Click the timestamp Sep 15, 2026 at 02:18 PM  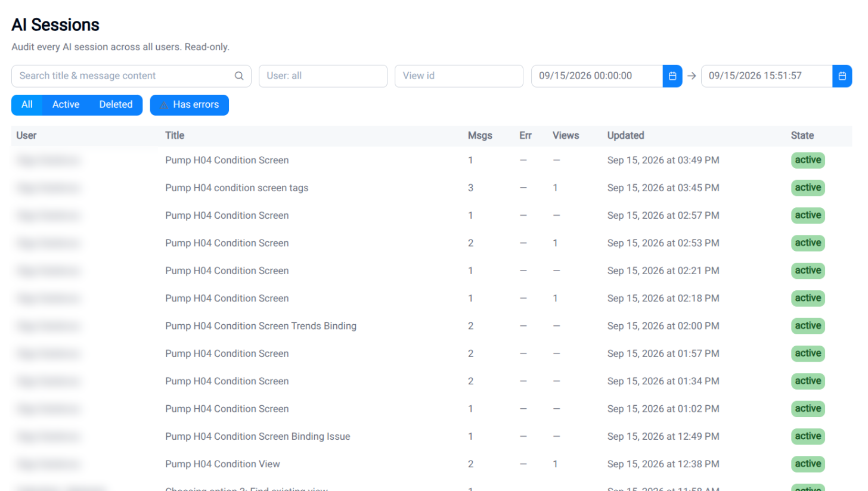[663, 298]
